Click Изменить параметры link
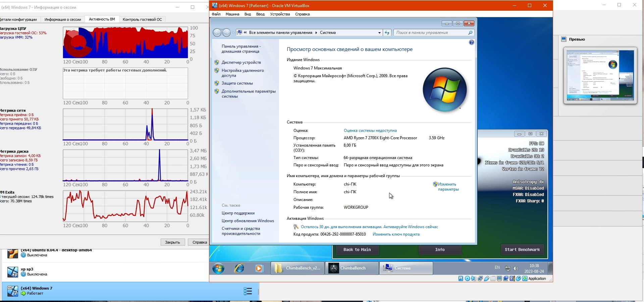Screen dimensions: 644x302 [448, 187]
